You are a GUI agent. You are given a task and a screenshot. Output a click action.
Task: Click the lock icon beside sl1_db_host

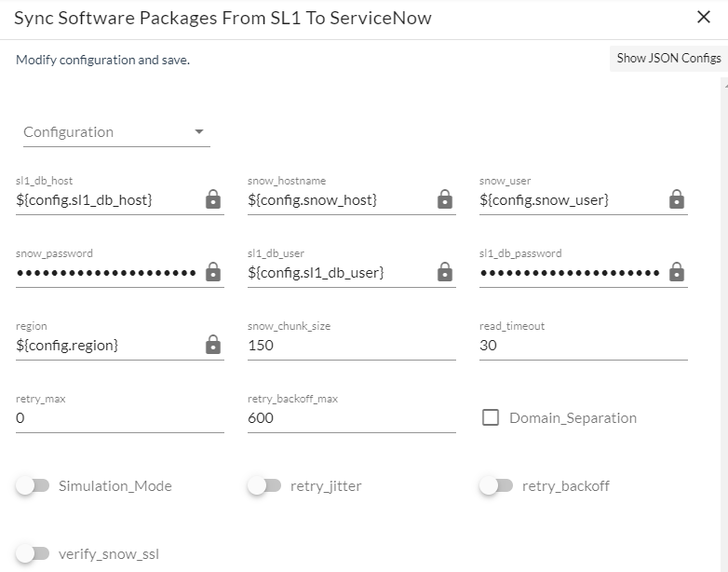(x=213, y=199)
